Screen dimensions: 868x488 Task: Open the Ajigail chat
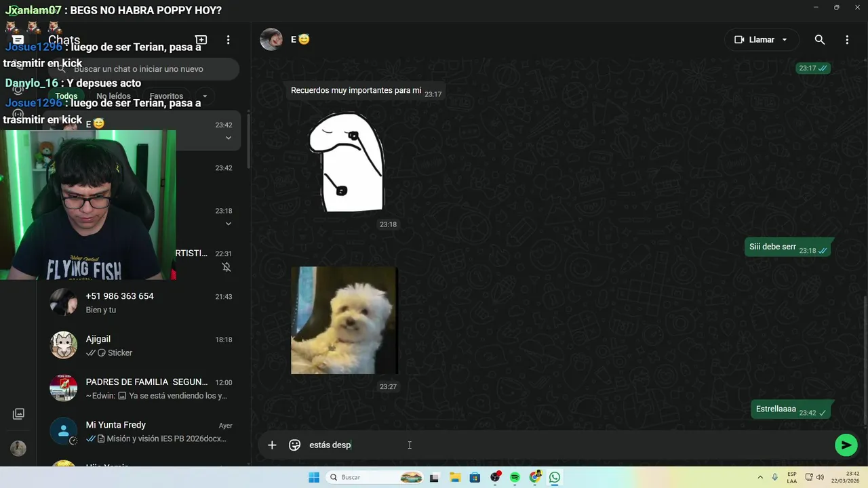tap(144, 345)
